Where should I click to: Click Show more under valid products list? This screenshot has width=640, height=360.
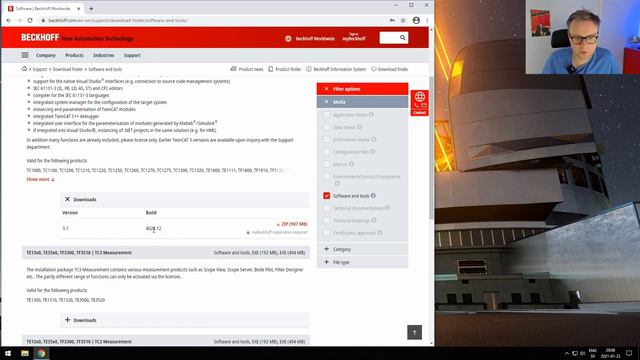tap(40, 179)
